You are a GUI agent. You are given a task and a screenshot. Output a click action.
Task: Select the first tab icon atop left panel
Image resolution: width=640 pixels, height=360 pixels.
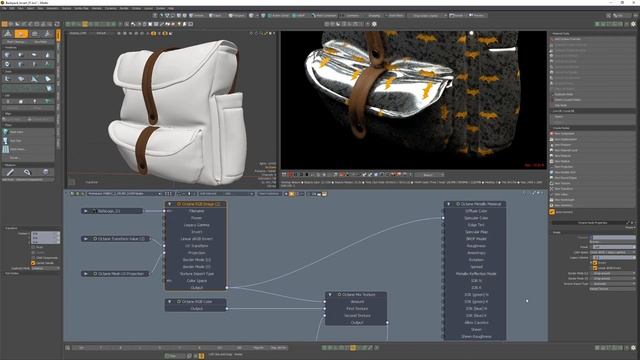tap(8, 34)
